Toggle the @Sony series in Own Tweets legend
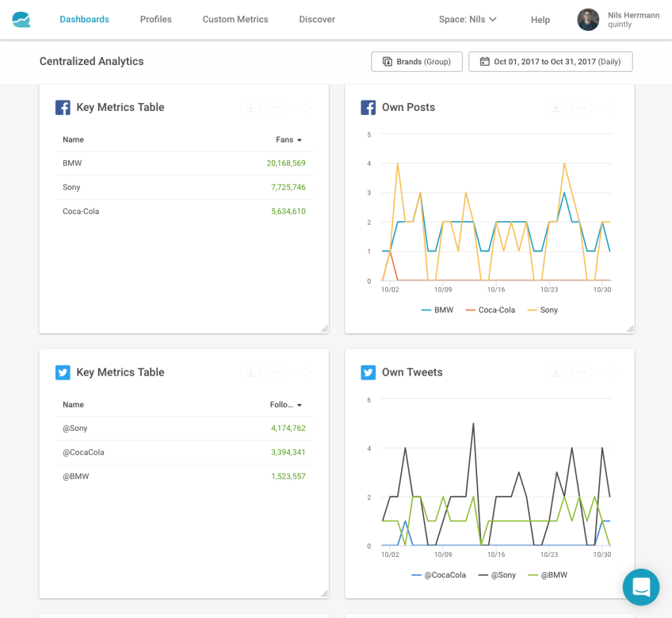 click(x=497, y=575)
